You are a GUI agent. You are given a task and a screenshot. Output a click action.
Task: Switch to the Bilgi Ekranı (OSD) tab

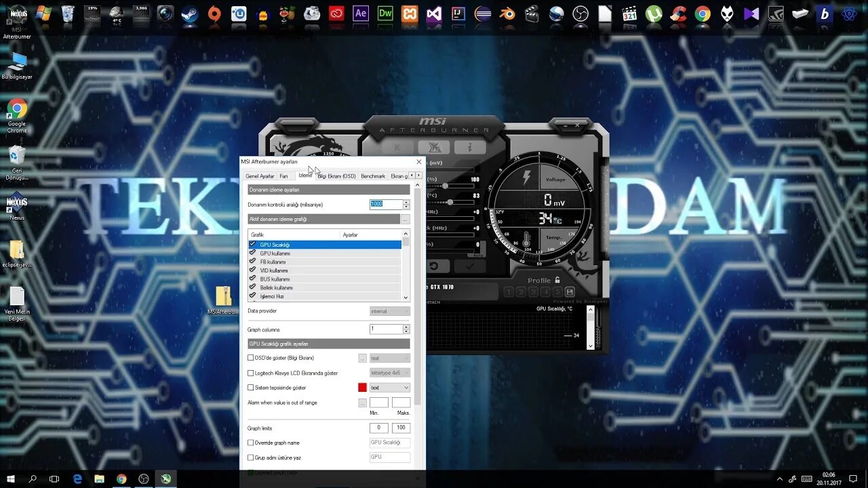tap(336, 176)
